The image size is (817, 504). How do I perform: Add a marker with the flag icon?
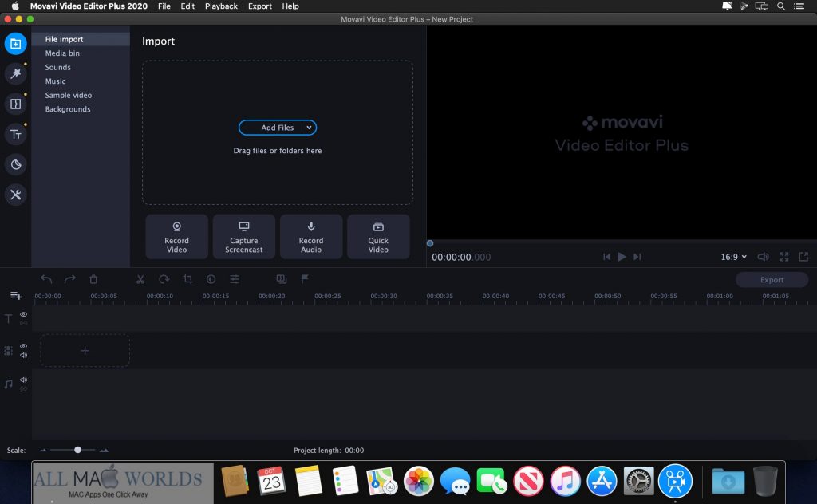click(x=305, y=279)
